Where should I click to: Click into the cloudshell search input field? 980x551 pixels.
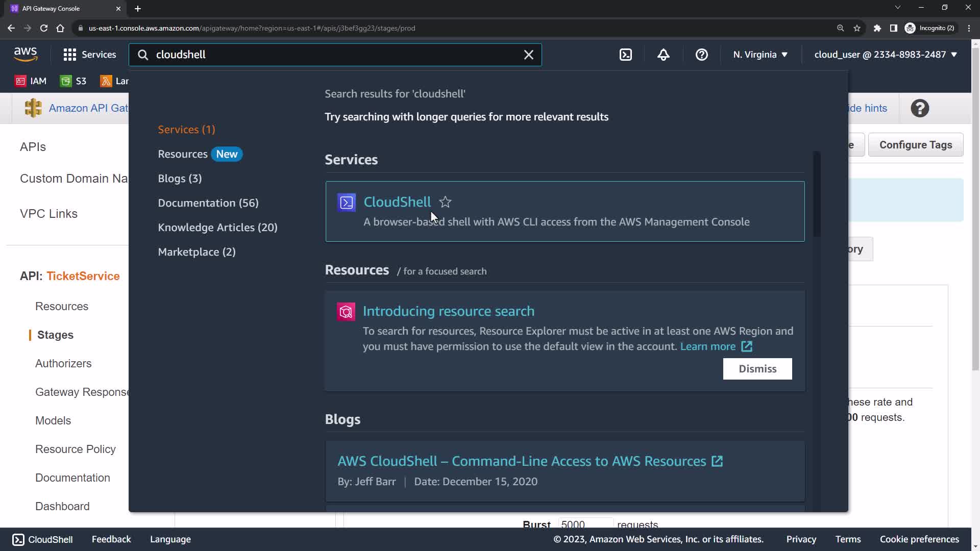tap(332, 55)
